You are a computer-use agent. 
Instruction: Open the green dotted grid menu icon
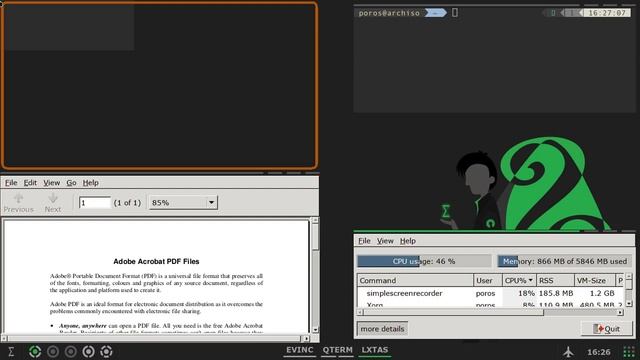(629, 351)
